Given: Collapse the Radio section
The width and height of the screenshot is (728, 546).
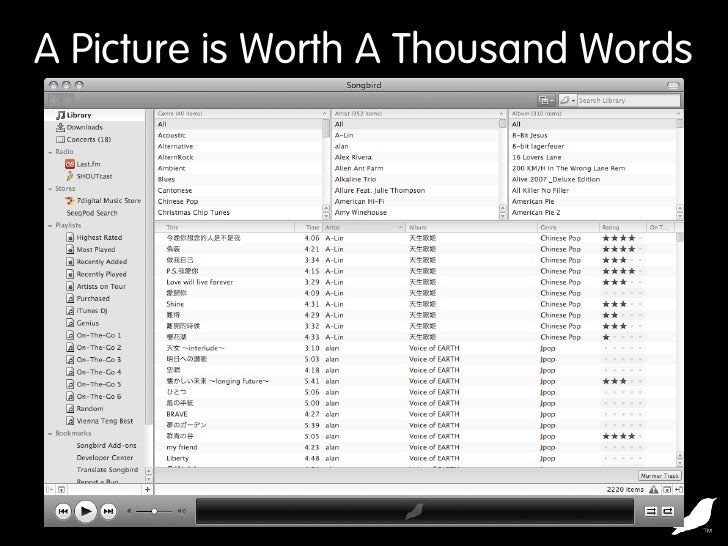Looking at the screenshot, I should 50,152.
